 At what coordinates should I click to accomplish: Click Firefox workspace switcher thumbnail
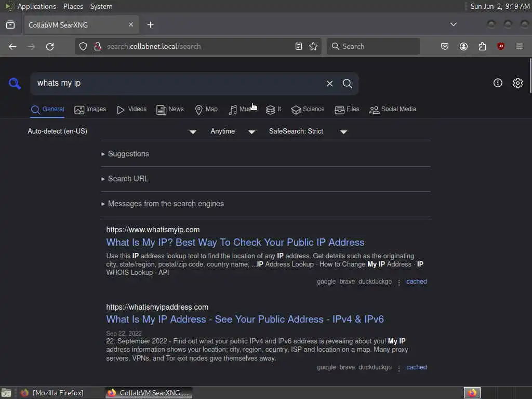click(x=472, y=393)
